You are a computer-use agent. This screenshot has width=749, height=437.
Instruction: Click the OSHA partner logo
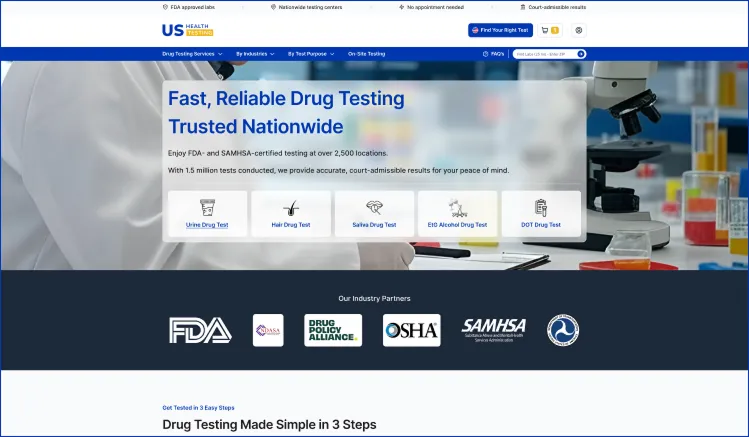(411, 330)
